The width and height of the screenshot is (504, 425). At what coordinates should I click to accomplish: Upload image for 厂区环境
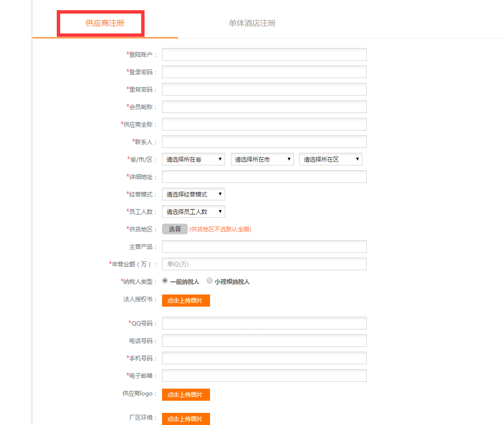pos(186,419)
